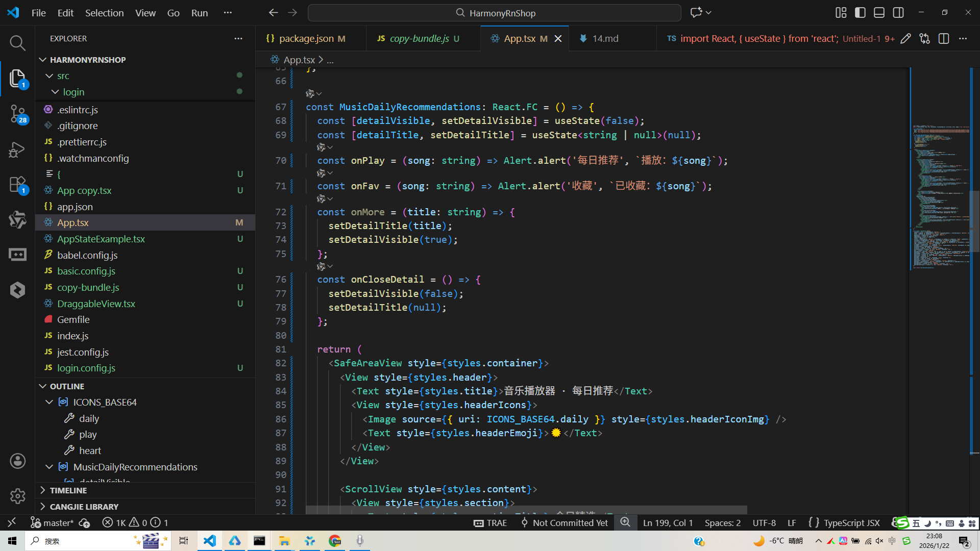Toggle the primary side bar layout button

pos(860,13)
